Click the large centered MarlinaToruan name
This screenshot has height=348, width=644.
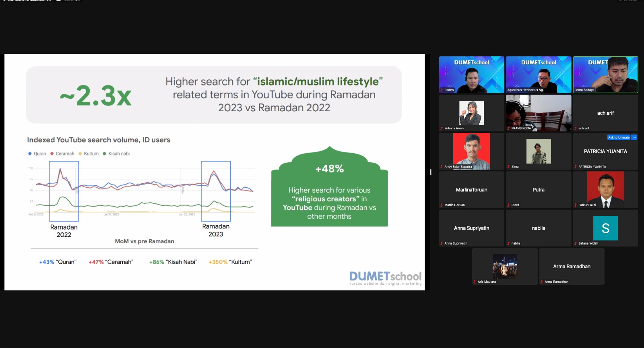(x=472, y=190)
